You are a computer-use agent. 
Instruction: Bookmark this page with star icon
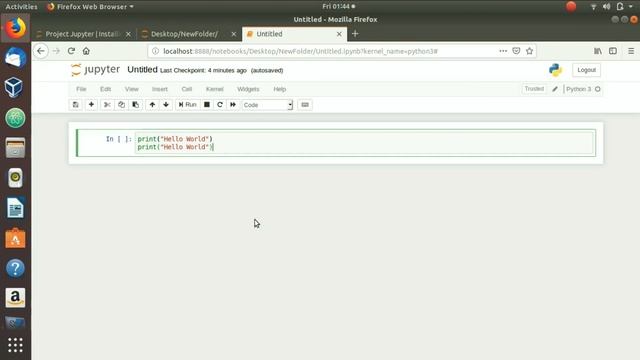coord(529,51)
